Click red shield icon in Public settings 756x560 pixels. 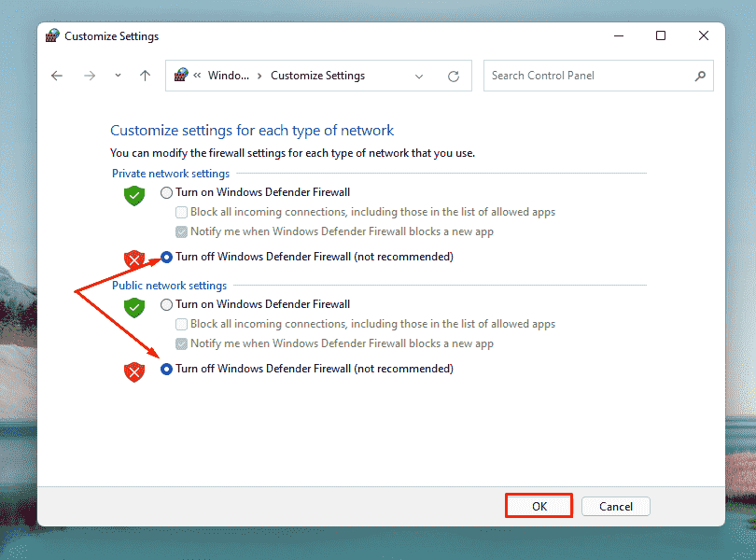[x=134, y=371]
